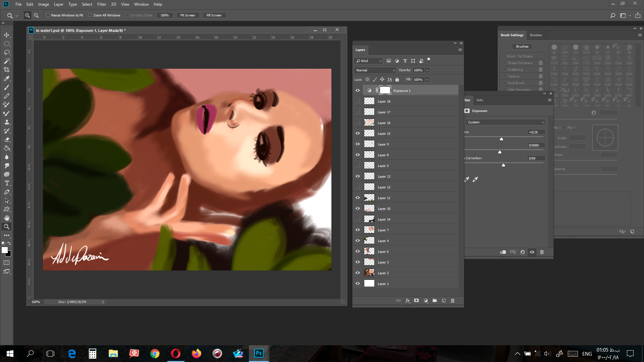The image size is (644, 362).
Task: Enable Resize Windows to Fit checkbox
Action: 48,15
